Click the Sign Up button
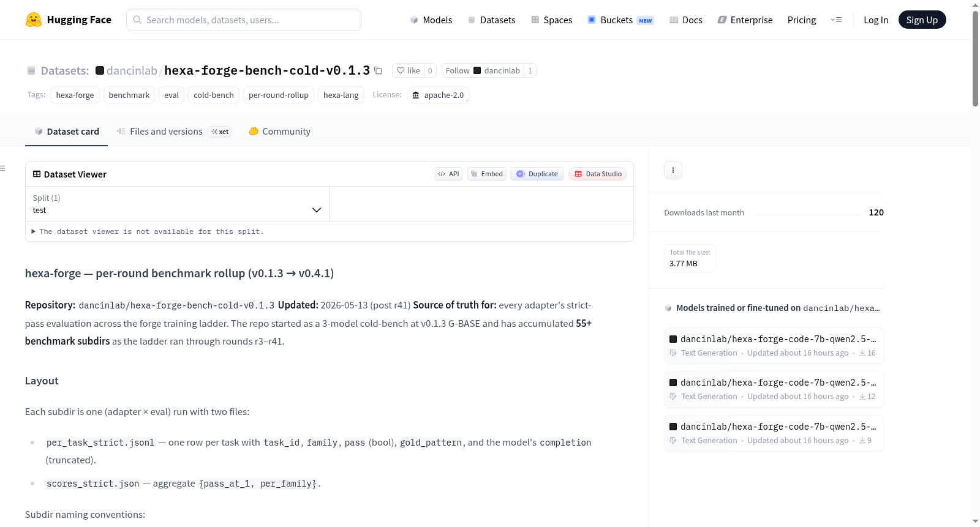 tap(922, 20)
